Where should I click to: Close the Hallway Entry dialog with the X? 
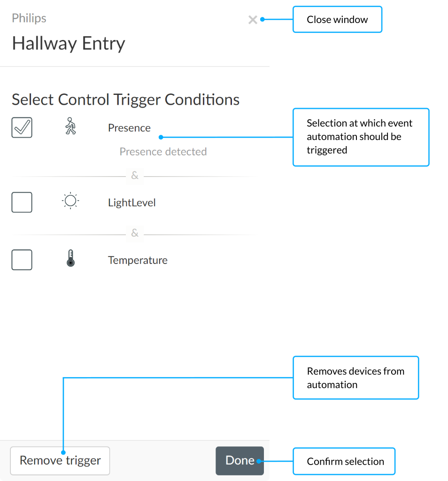253,20
